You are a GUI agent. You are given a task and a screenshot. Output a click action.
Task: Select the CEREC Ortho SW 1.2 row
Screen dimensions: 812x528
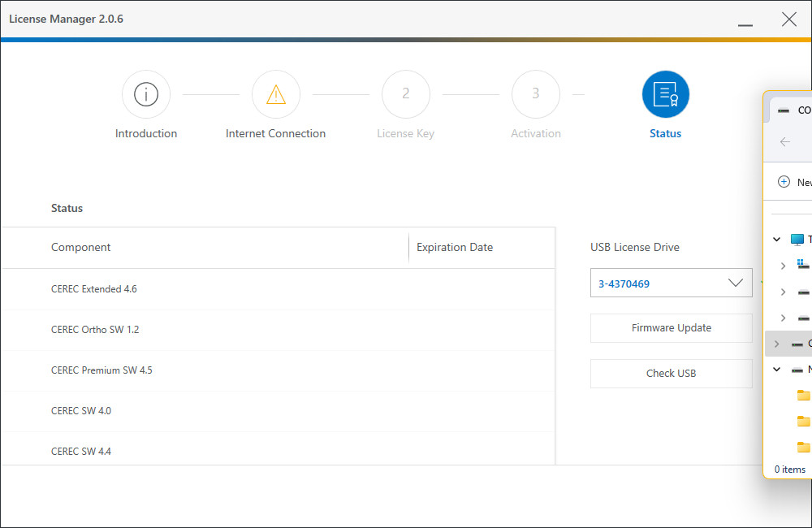278,330
